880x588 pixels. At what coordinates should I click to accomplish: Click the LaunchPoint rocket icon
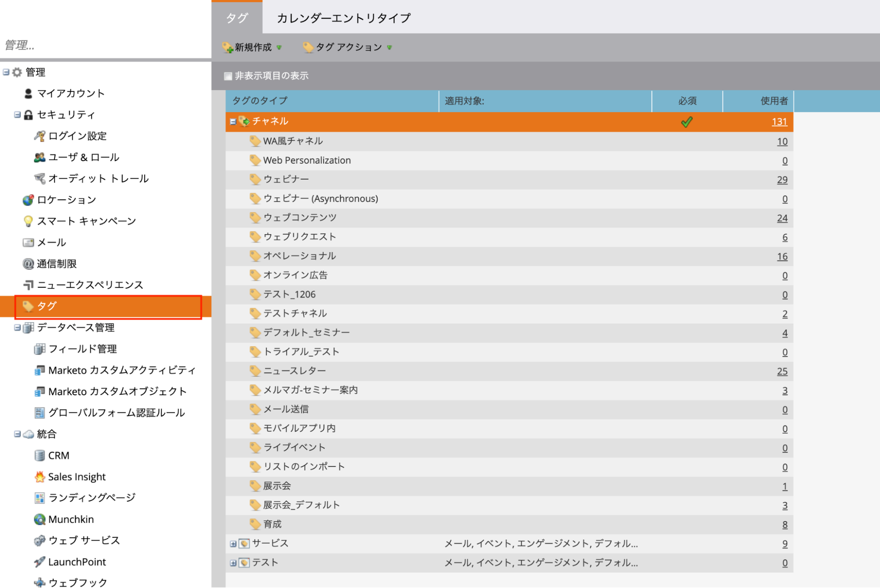click(x=40, y=562)
